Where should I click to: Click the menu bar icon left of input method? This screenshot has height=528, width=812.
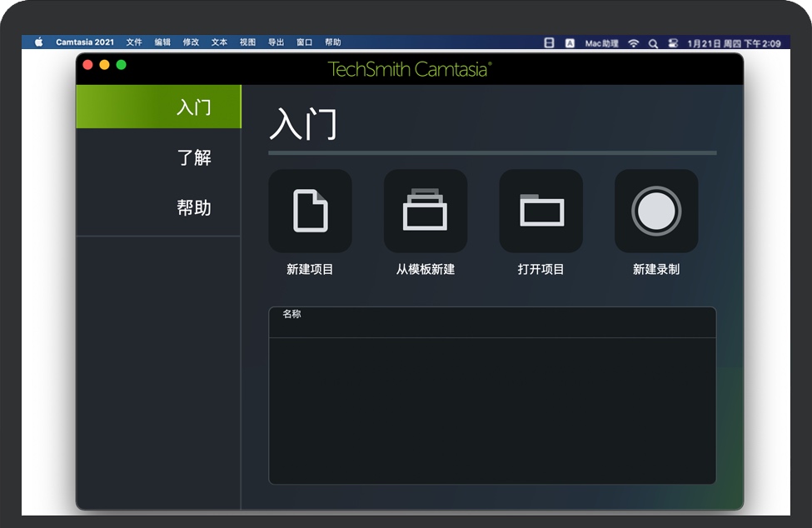(x=550, y=43)
